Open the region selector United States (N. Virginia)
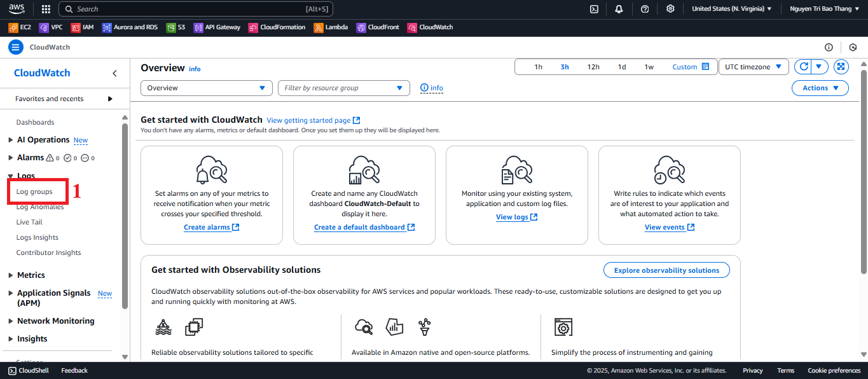This screenshot has height=379, width=868. [x=732, y=9]
